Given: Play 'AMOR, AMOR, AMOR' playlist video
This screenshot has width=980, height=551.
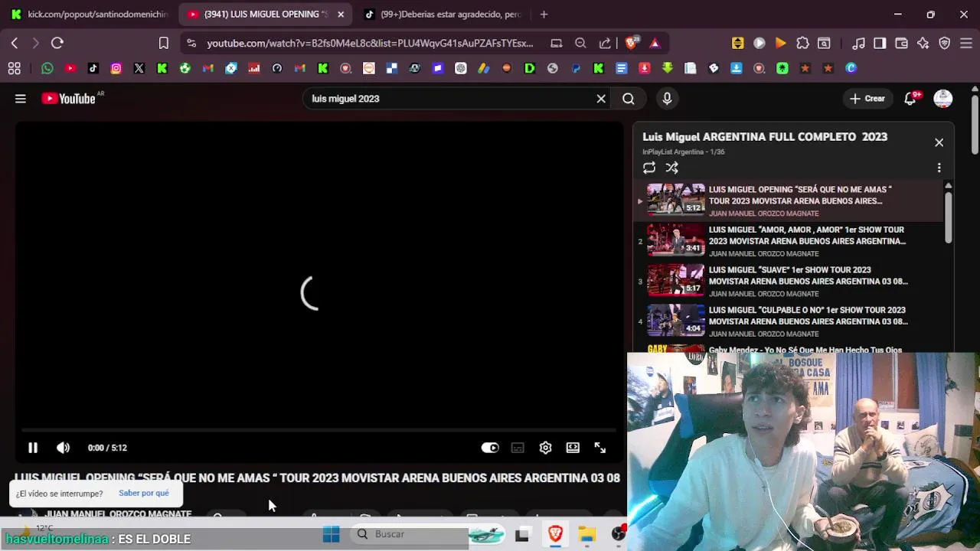Looking at the screenshot, I should pyautogui.click(x=788, y=241).
